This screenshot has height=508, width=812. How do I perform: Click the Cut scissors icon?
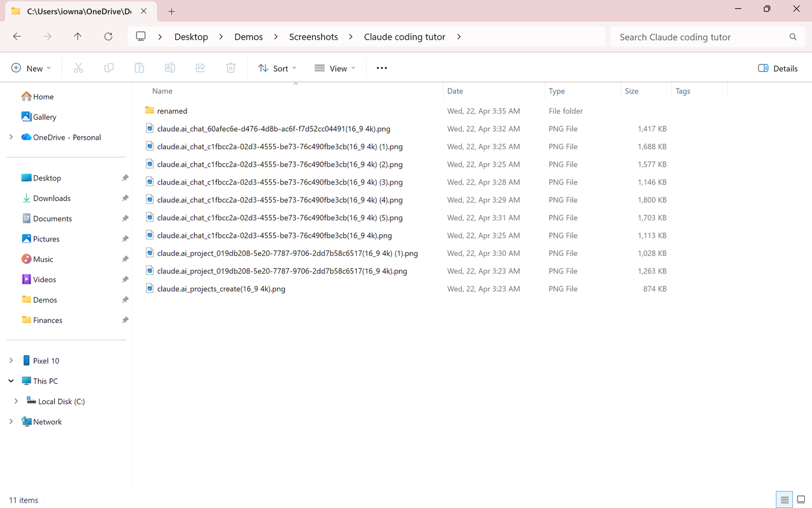coord(78,68)
